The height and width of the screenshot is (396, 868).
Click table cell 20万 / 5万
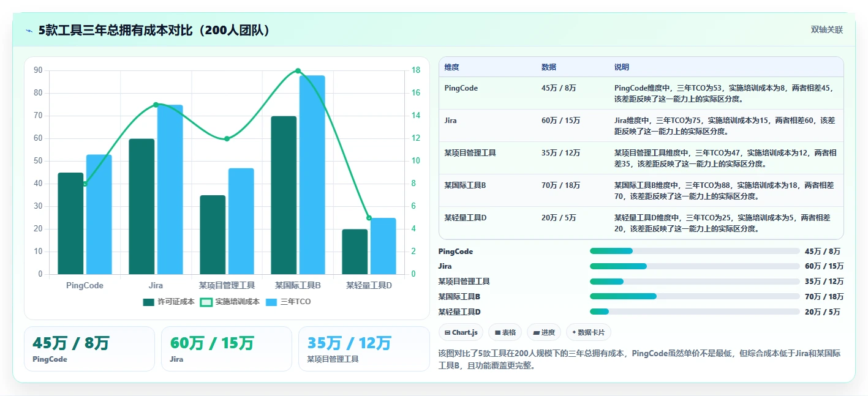tap(559, 218)
